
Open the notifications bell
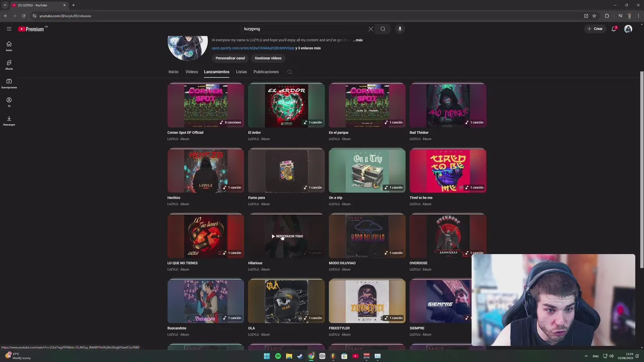tap(614, 29)
